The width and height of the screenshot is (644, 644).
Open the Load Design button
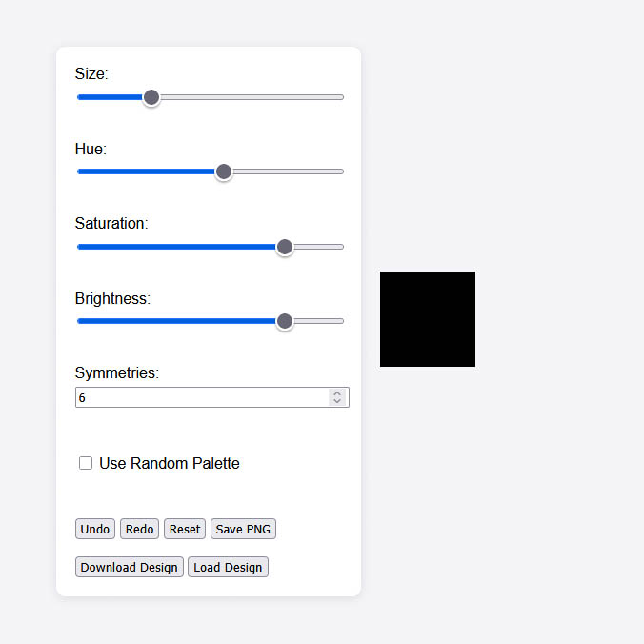(x=228, y=567)
